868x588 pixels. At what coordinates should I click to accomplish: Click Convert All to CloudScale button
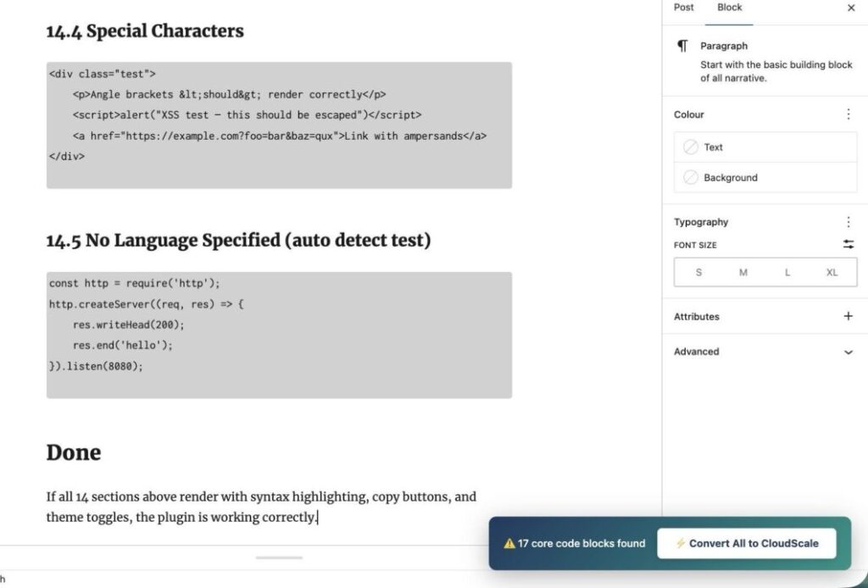[747, 544]
